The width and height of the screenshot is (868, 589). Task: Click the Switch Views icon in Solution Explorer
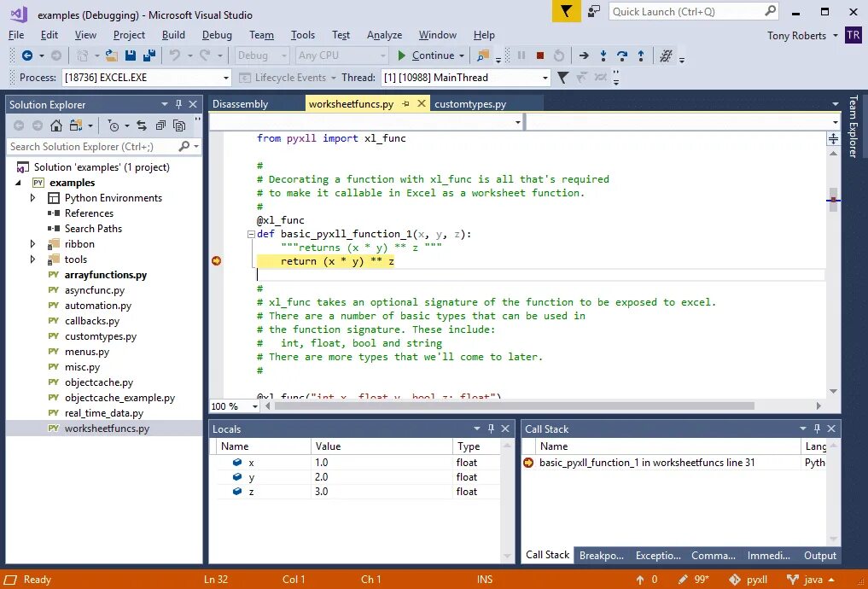76,126
